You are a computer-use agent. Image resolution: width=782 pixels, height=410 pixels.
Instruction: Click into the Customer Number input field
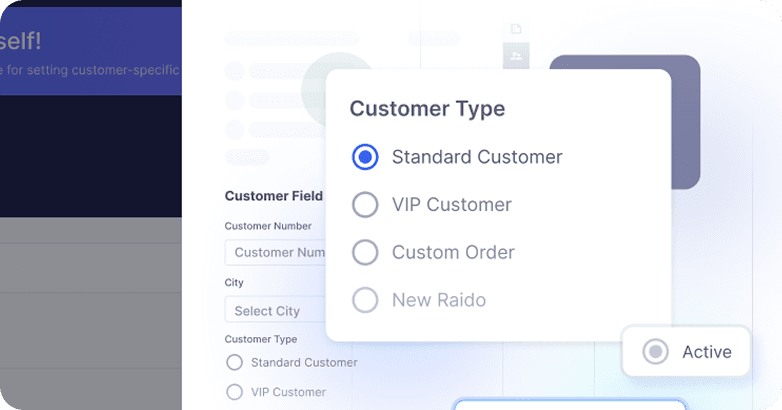point(276,252)
